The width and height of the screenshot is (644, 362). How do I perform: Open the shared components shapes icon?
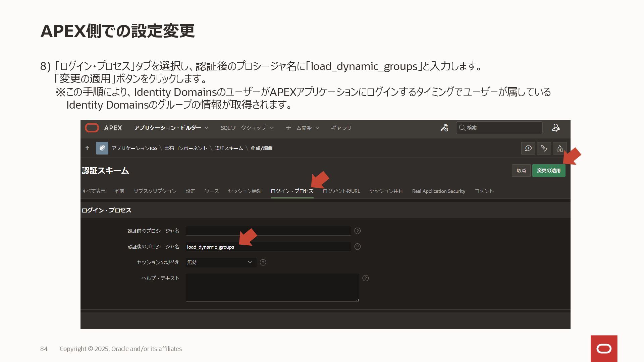coord(560,148)
